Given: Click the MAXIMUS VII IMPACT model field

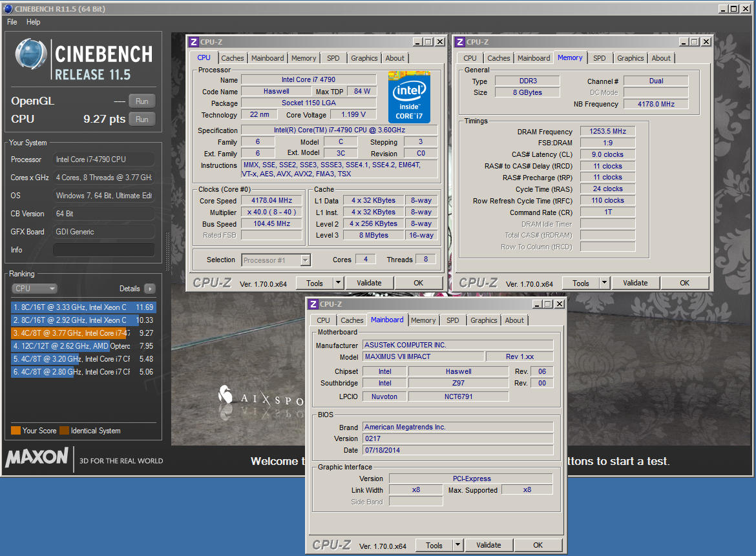Looking at the screenshot, I should [x=423, y=356].
